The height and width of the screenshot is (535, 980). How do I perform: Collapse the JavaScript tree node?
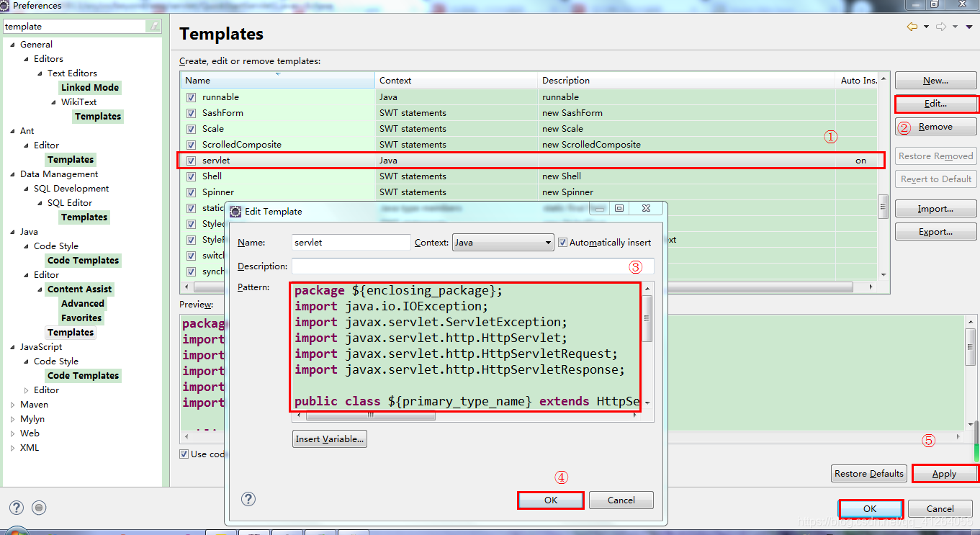tap(13, 347)
